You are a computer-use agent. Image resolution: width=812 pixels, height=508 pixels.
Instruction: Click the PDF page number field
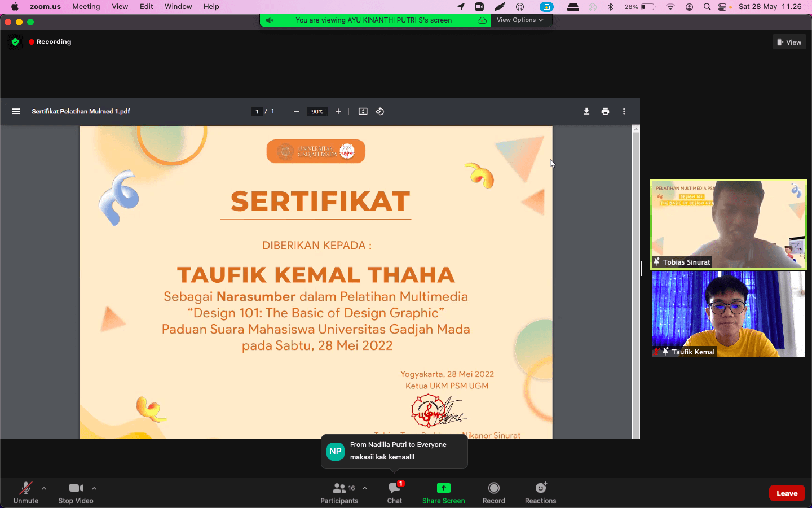pos(257,111)
